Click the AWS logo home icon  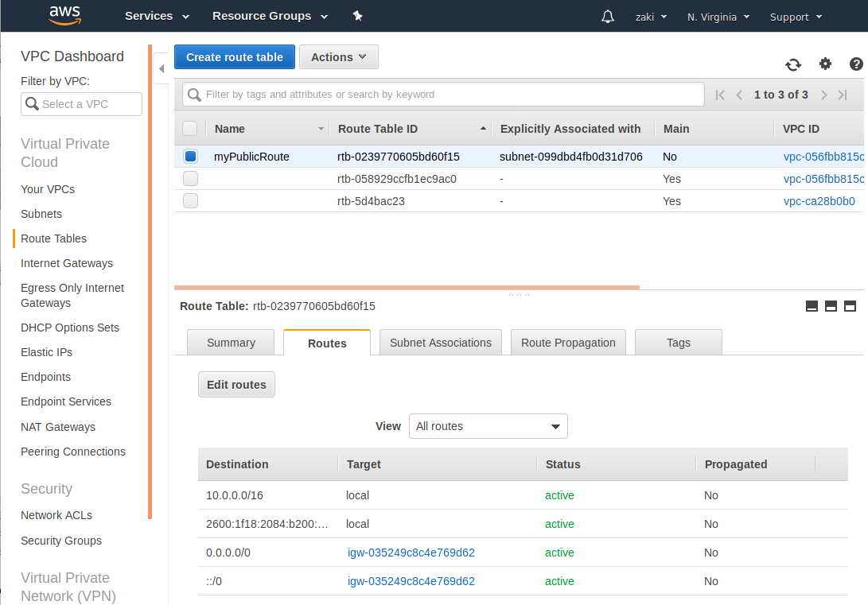tap(64, 16)
